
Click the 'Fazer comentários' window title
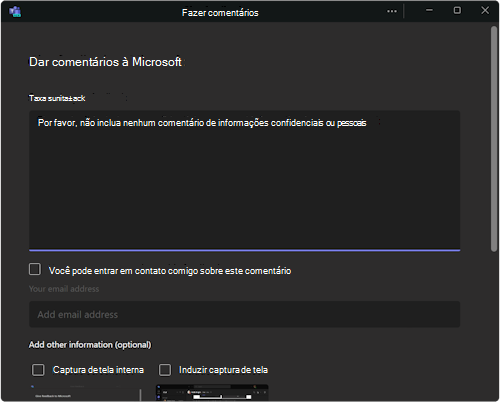pyautogui.click(x=220, y=13)
